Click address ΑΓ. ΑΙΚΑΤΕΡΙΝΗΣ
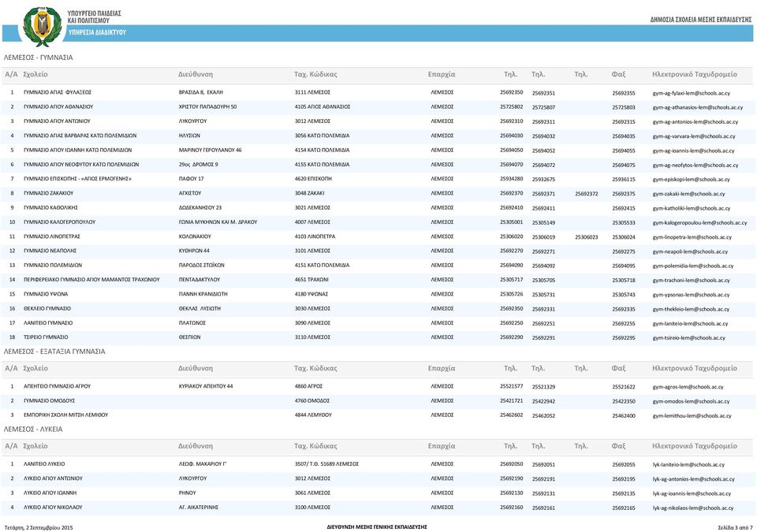This screenshot has height=532, width=757. point(199,508)
